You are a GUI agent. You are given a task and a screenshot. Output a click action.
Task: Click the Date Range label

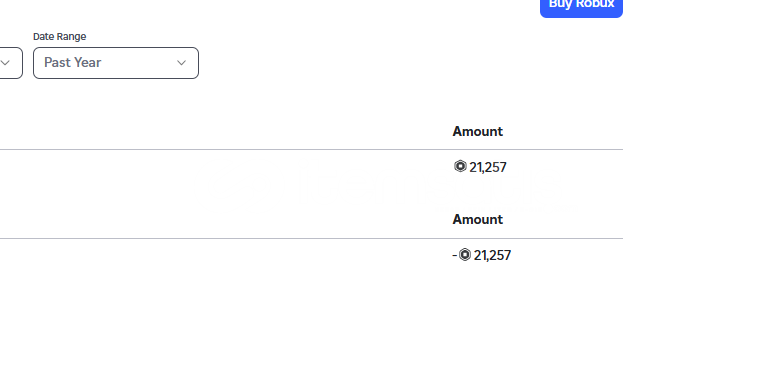click(x=60, y=36)
